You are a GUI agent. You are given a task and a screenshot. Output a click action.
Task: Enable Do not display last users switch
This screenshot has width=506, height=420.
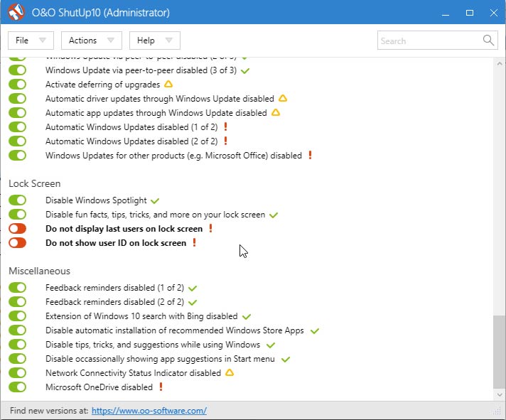pos(18,228)
